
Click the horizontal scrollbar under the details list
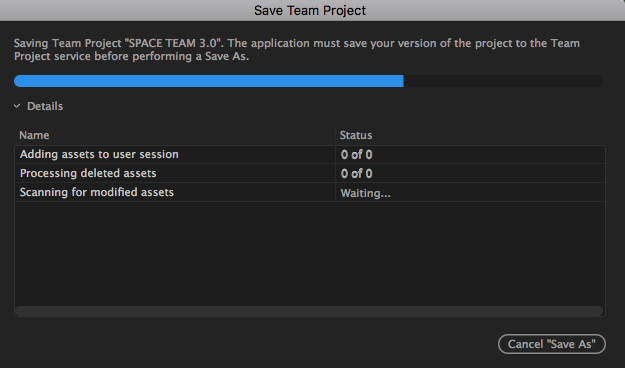[309, 311]
